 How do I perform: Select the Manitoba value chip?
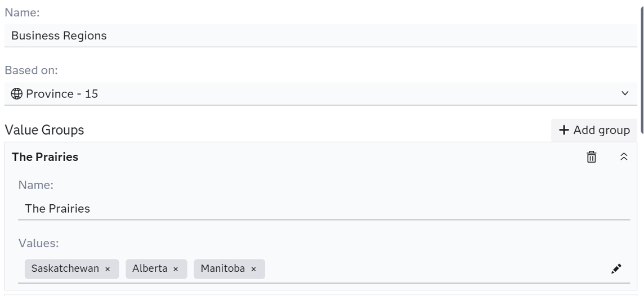point(222,269)
